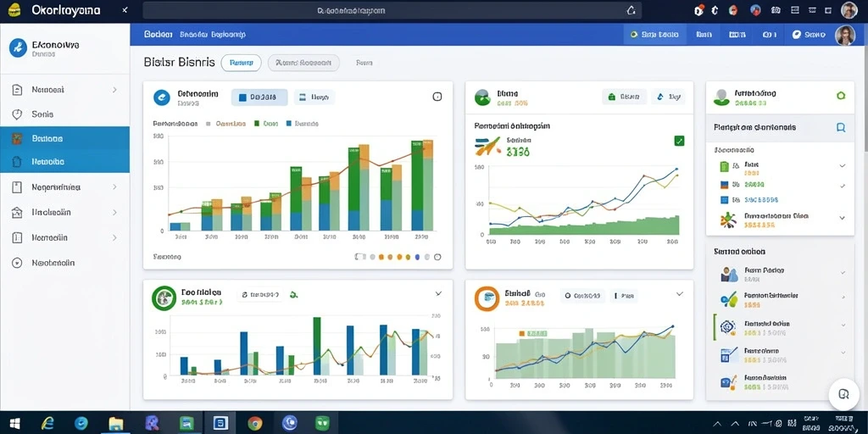Click the people icon on the first lower right-panel row
Viewport: 868px width, 434px height.
pyautogui.click(x=729, y=274)
